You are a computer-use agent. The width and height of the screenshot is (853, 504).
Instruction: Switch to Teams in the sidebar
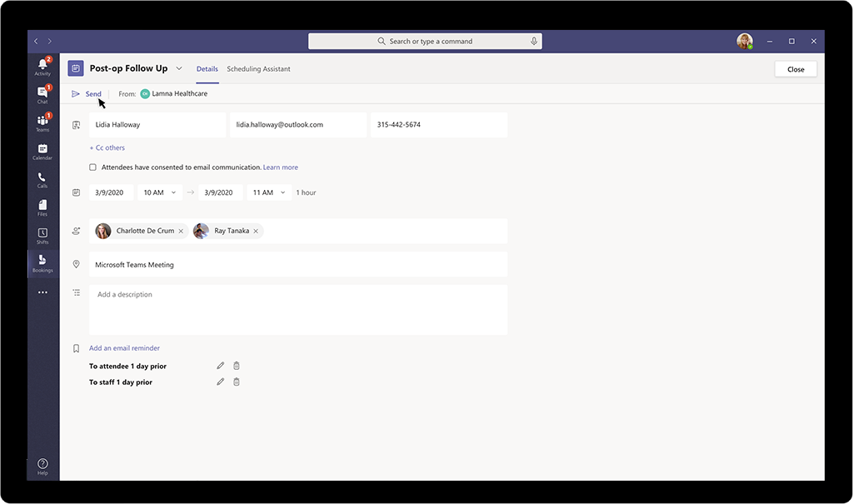[x=42, y=122]
